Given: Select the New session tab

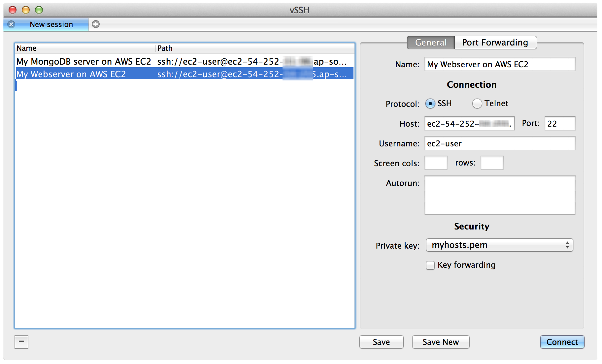Looking at the screenshot, I should click(x=51, y=24).
